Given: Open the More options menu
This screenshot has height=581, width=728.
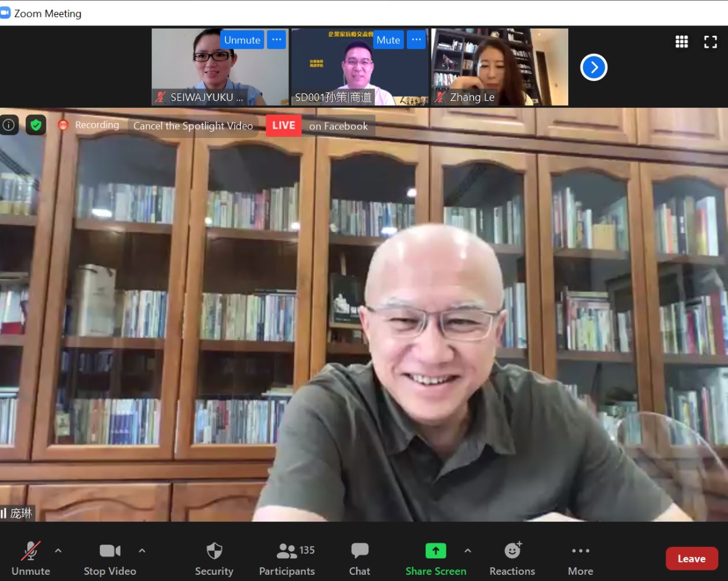Looking at the screenshot, I should (581, 558).
